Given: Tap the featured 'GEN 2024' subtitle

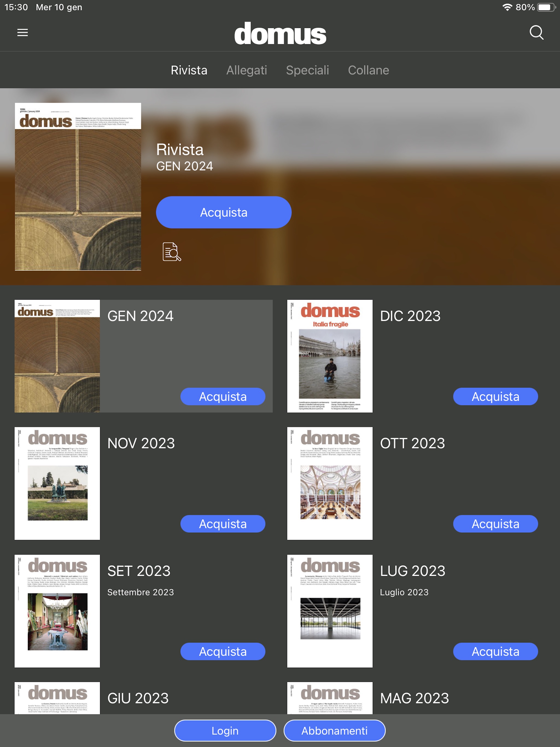Looking at the screenshot, I should pyautogui.click(x=184, y=166).
